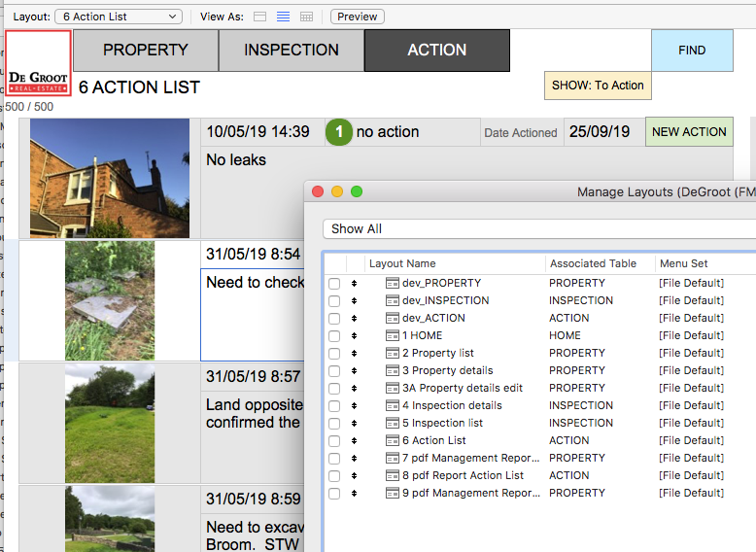Click reorder handle for 2 Property list row

tap(355, 354)
